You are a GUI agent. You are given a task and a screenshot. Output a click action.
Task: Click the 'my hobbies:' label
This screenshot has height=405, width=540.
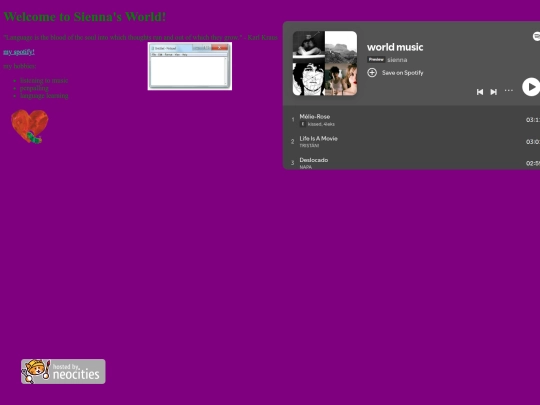coord(20,66)
